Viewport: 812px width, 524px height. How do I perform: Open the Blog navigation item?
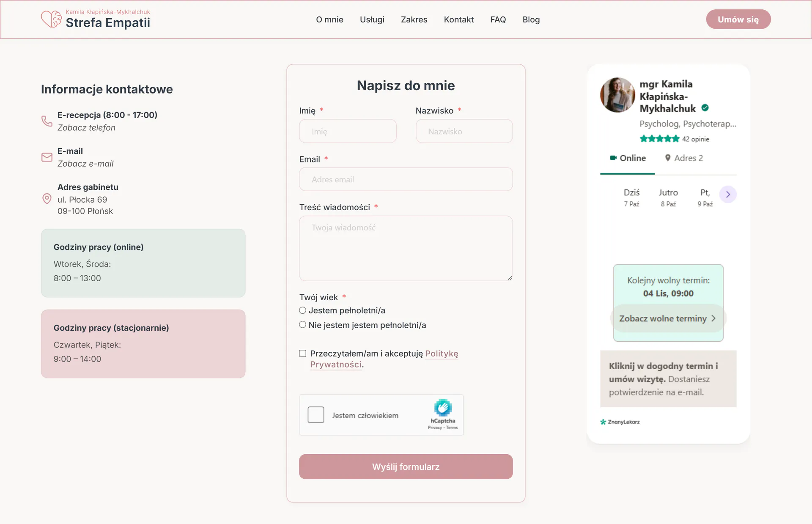pos(531,19)
